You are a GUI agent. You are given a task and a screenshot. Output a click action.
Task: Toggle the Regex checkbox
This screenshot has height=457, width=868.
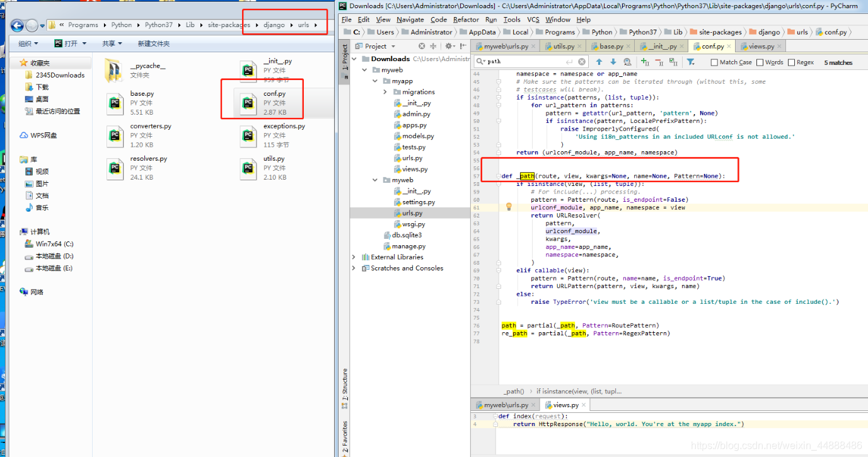pos(792,62)
